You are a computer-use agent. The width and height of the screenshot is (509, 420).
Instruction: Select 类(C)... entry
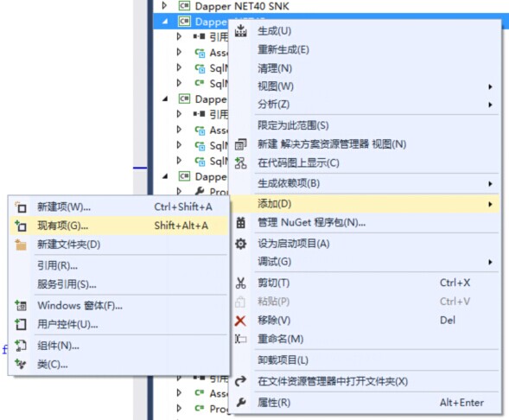(x=118, y=364)
